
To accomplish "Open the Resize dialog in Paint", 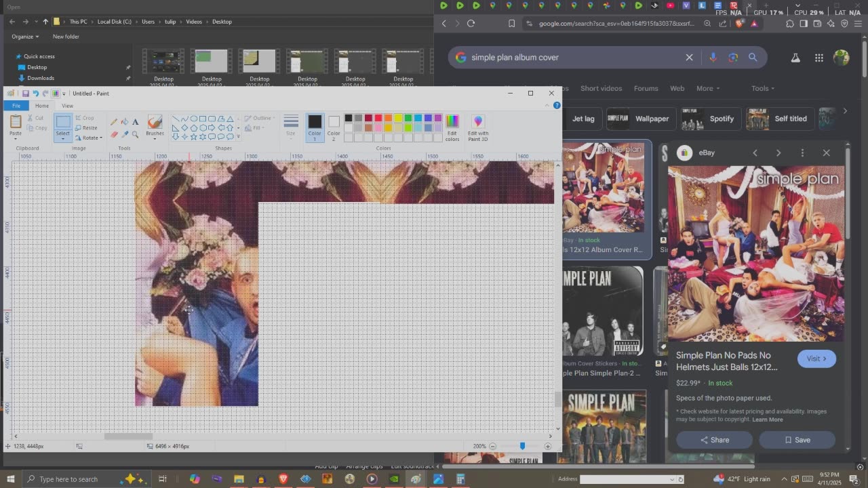I will point(86,127).
